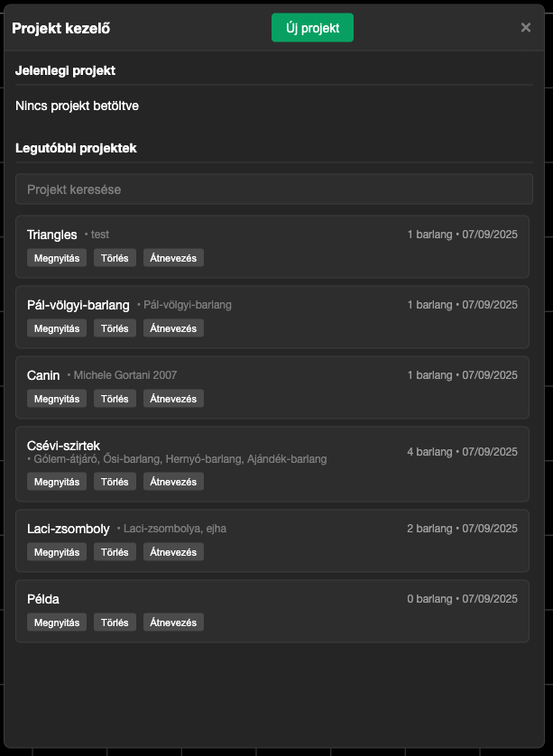
Task: Click the green Új projekt button
Action: 312,28
